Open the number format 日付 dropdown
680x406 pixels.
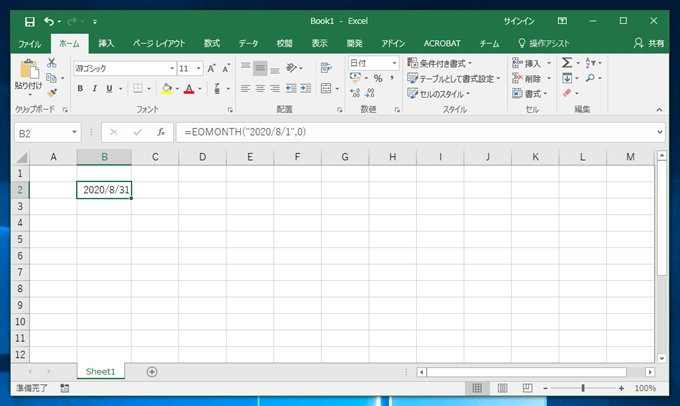394,63
